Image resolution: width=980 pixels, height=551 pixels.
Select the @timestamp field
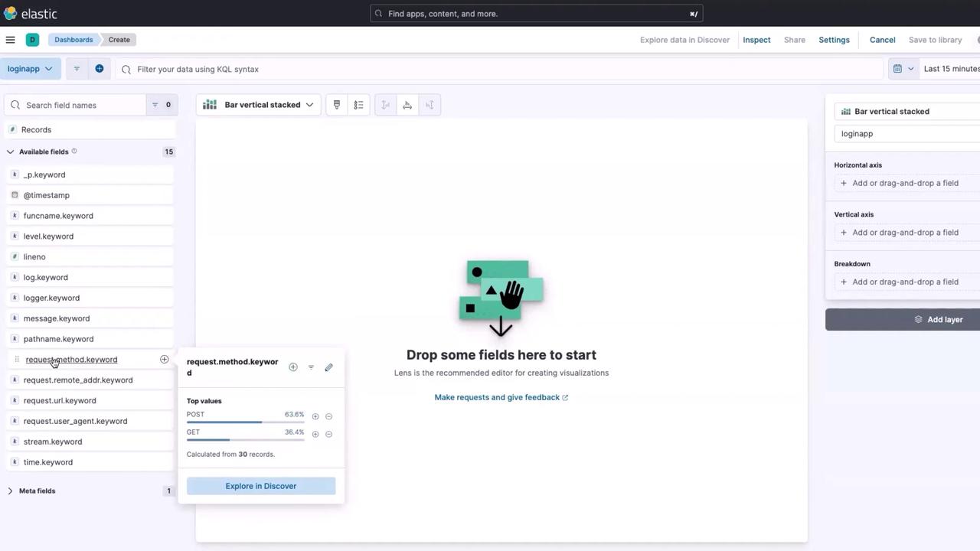coord(90,195)
